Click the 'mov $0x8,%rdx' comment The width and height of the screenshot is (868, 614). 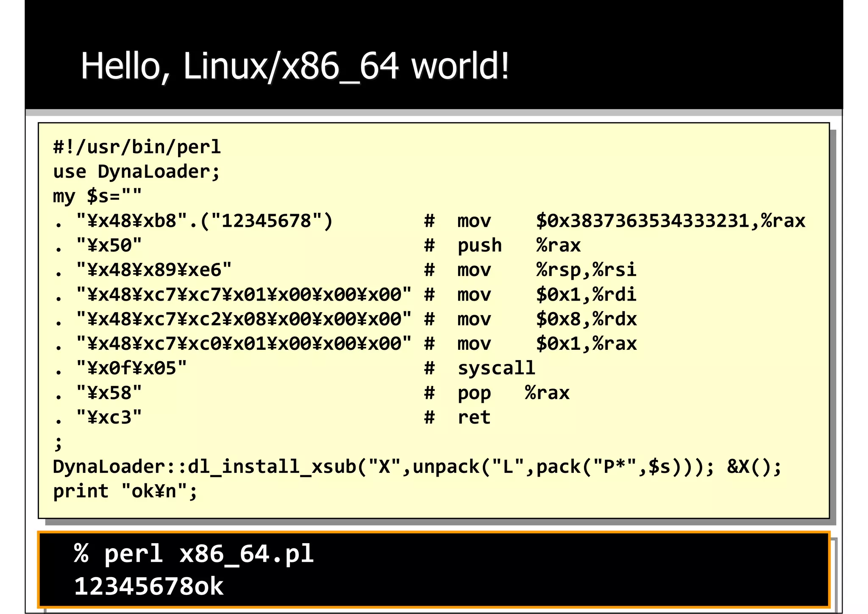tap(547, 319)
